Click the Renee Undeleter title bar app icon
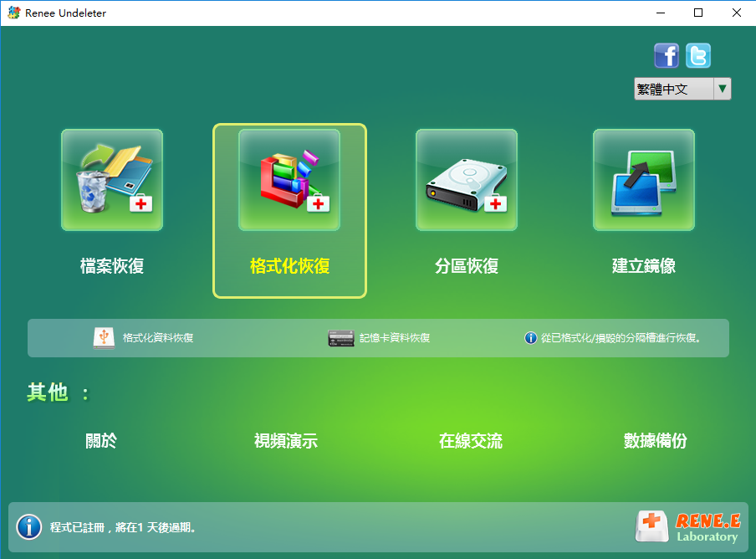756x559 pixels. click(14, 13)
